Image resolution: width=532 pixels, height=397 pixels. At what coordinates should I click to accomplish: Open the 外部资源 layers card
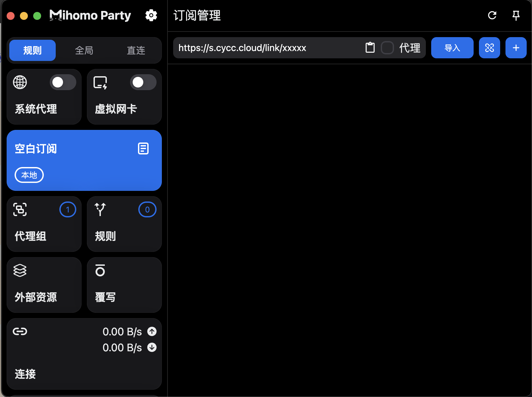coord(44,285)
